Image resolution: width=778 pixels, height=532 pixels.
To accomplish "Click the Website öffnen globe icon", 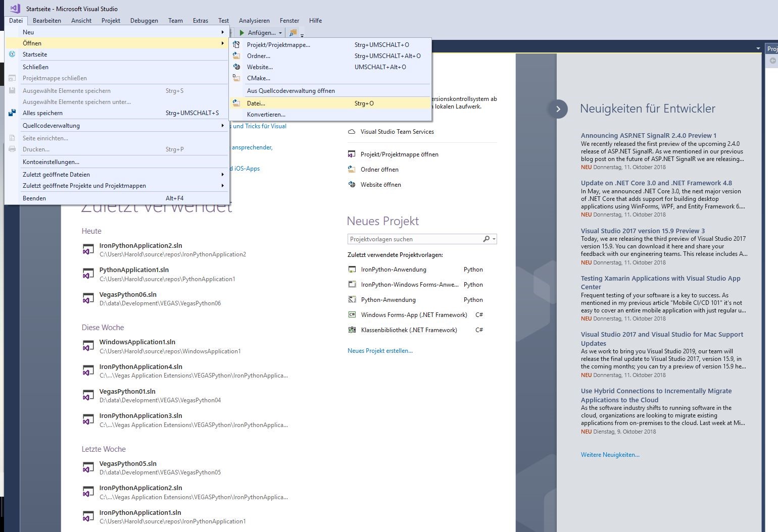I will pos(352,185).
